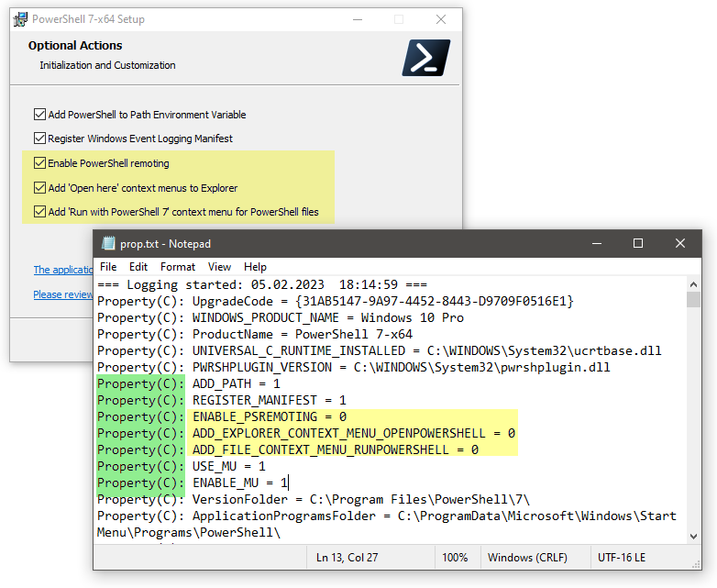Open 'The applicati...' link in setup window
This screenshot has width=717, height=588.
(63, 270)
